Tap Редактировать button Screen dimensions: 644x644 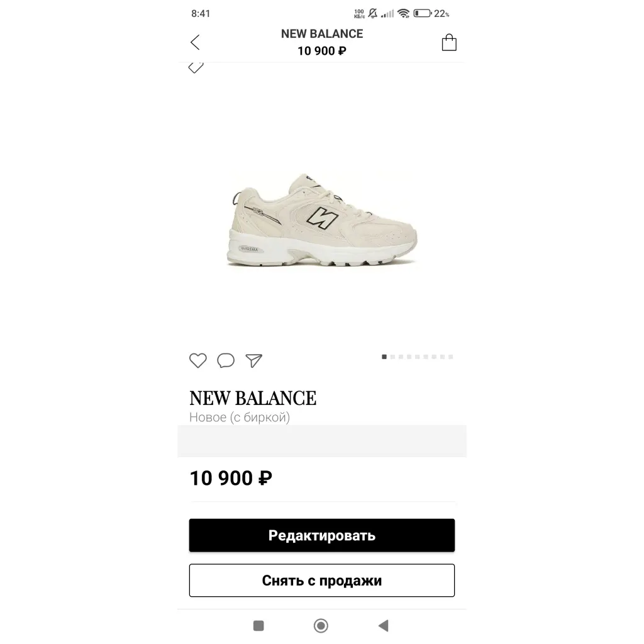(x=321, y=535)
